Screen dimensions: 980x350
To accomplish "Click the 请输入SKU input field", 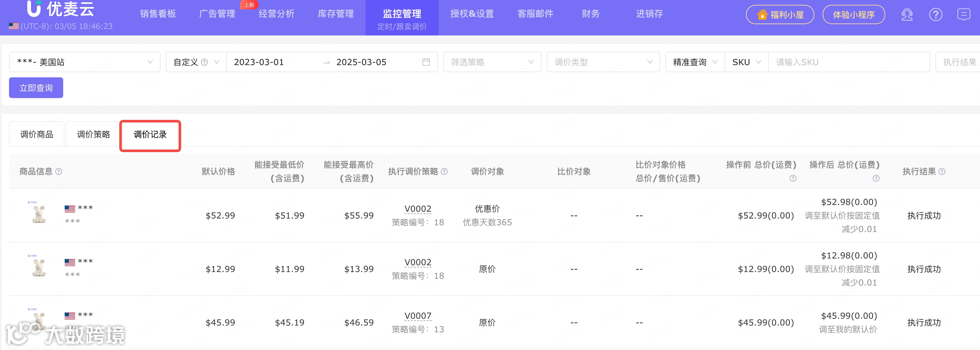I will (x=848, y=62).
